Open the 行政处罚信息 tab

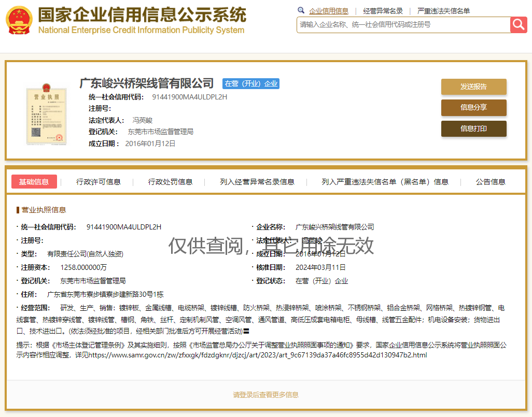(x=170, y=182)
